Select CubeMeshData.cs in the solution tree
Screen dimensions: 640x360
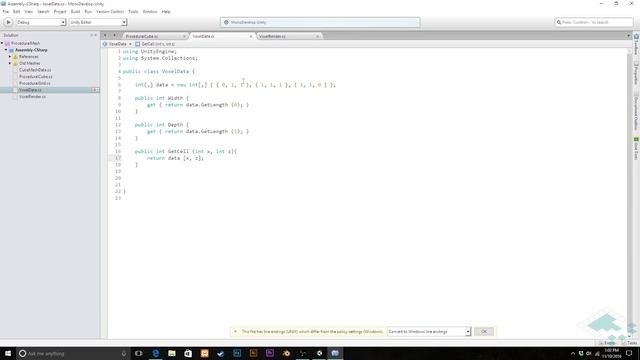point(35,70)
